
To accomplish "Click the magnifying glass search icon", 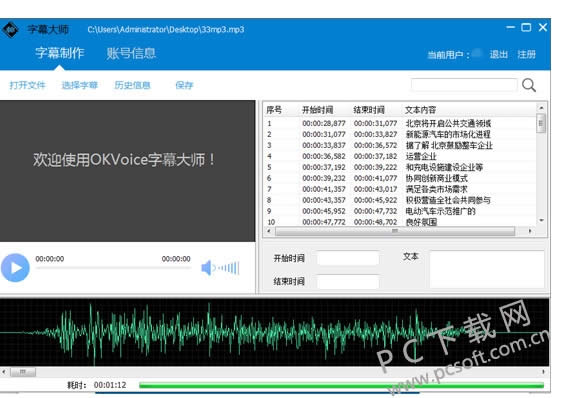I will tap(529, 85).
